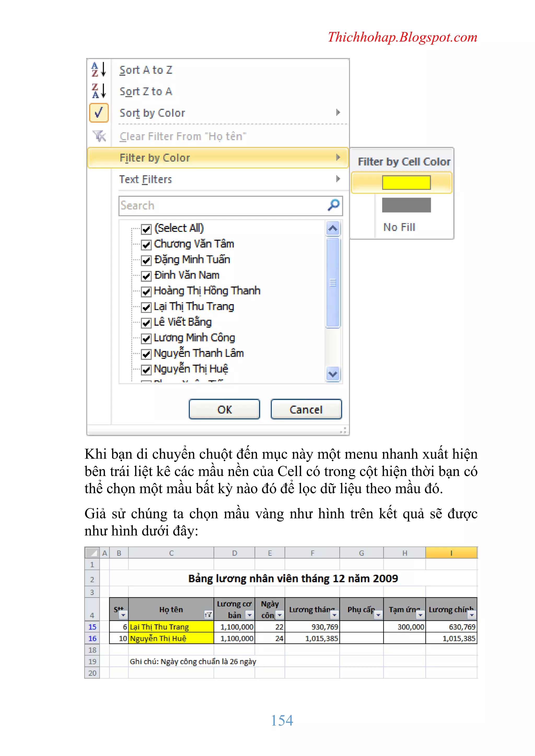
Task: Click the OK button
Action: 224,409
